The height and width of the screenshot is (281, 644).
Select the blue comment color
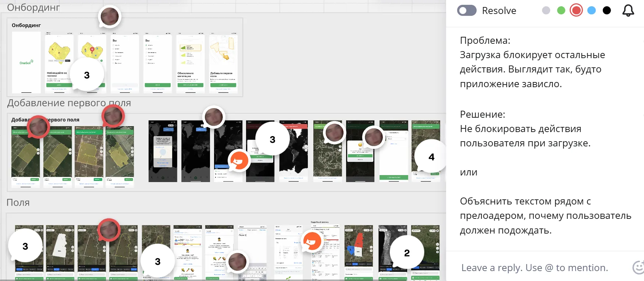tap(592, 11)
